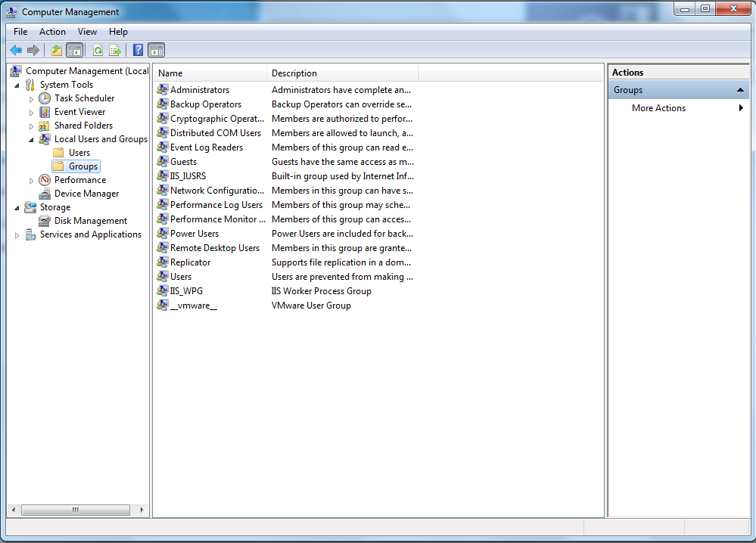The image size is (756, 543).
Task: Click the Up one level folder icon
Action: pyautogui.click(x=57, y=50)
